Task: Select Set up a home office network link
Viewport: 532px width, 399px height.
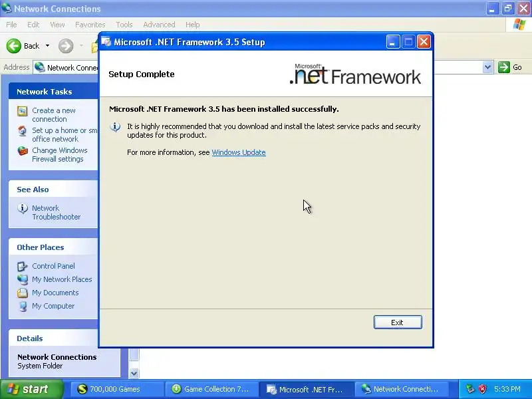Action: pos(65,135)
